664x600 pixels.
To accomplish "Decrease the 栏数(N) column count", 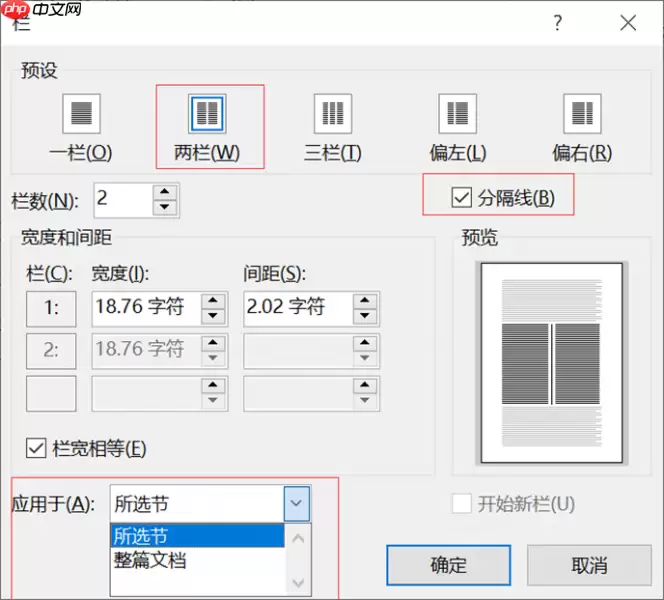I will click(x=165, y=207).
